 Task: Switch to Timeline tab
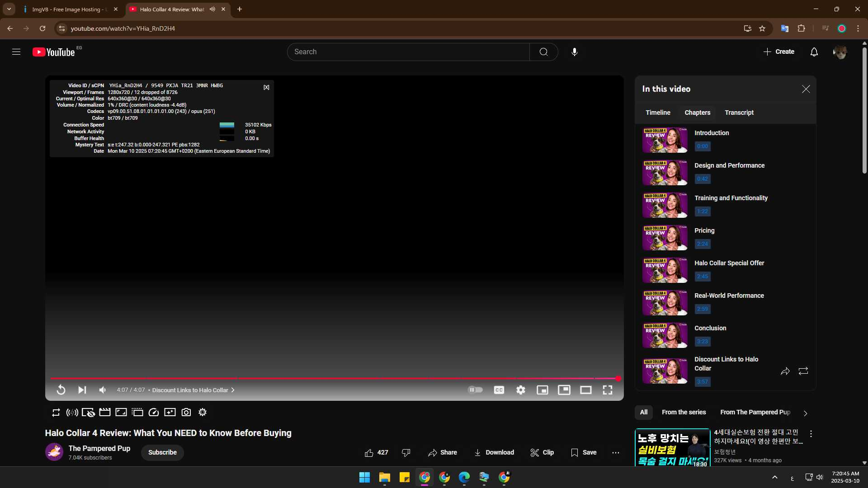tap(658, 113)
